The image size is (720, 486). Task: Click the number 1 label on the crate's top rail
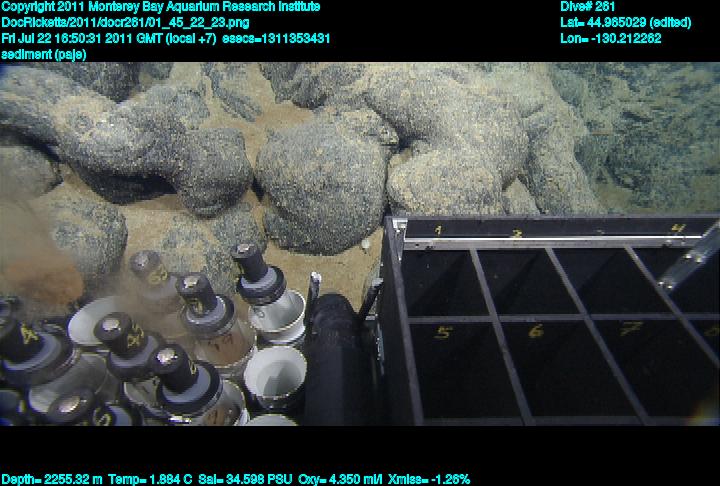[438, 231]
